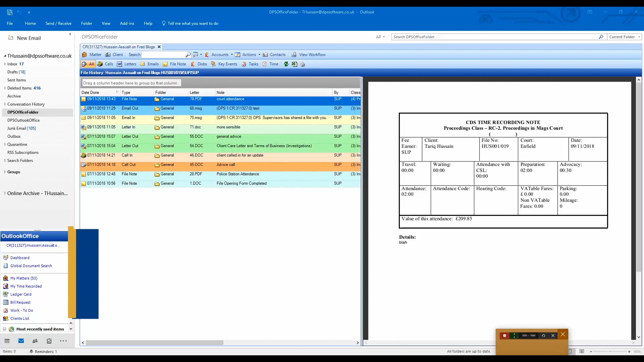The image size is (644, 362).
Task: Switch to Outlook Tasks view icon
Action: tap(49, 341)
